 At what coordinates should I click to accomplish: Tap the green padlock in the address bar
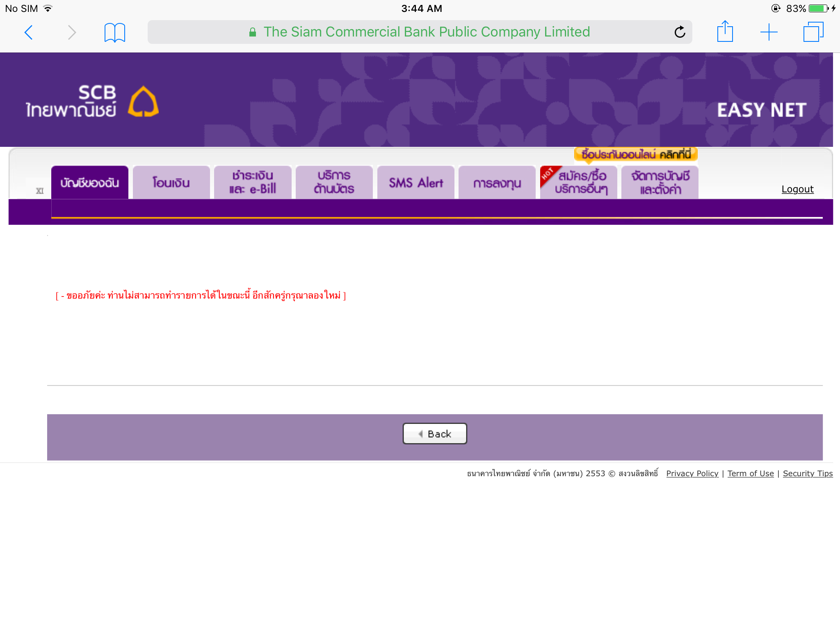point(253,32)
